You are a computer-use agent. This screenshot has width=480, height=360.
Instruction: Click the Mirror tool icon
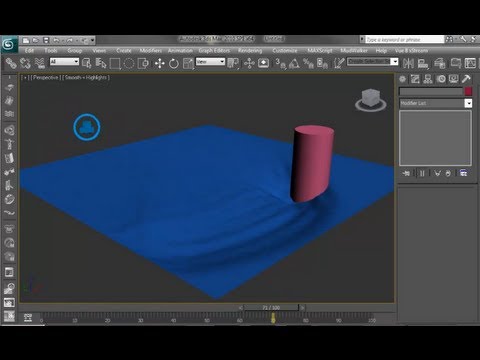click(x=408, y=63)
